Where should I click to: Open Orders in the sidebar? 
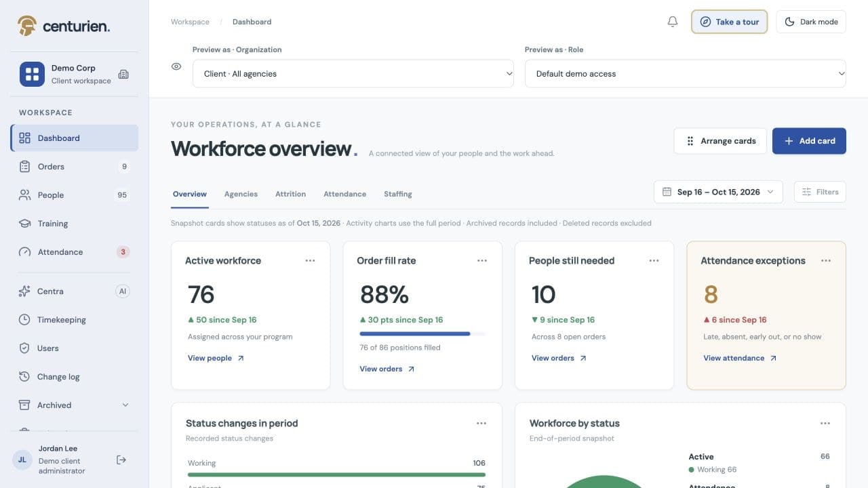pos(75,167)
